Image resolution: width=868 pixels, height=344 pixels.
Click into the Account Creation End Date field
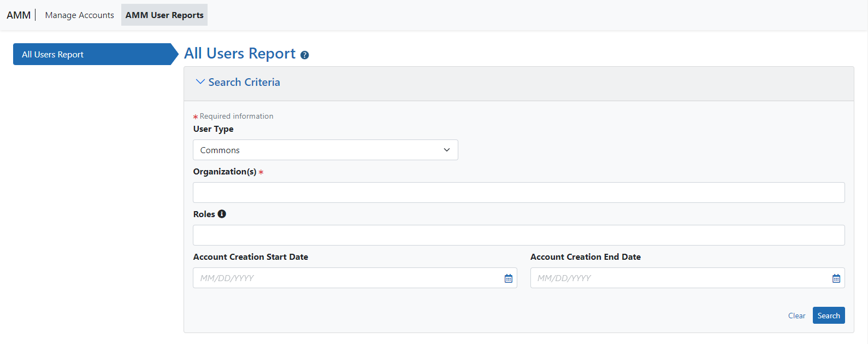[x=688, y=278]
